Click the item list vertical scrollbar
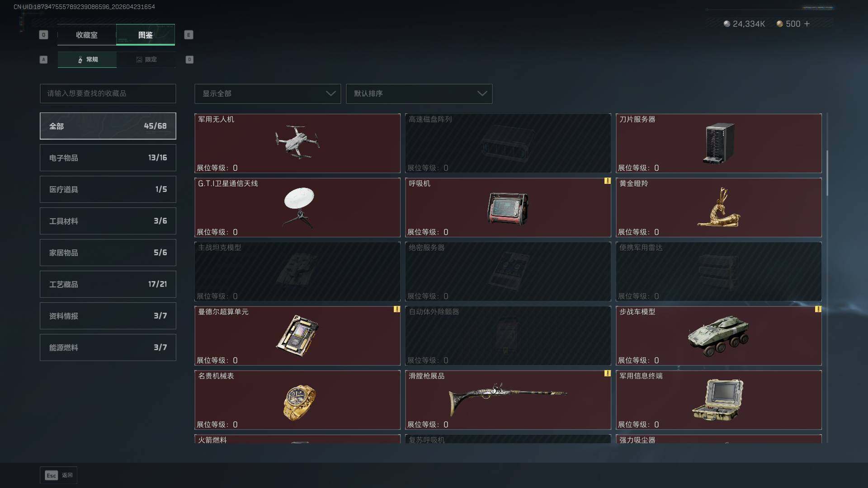The height and width of the screenshot is (488, 868). pyautogui.click(x=827, y=173)
